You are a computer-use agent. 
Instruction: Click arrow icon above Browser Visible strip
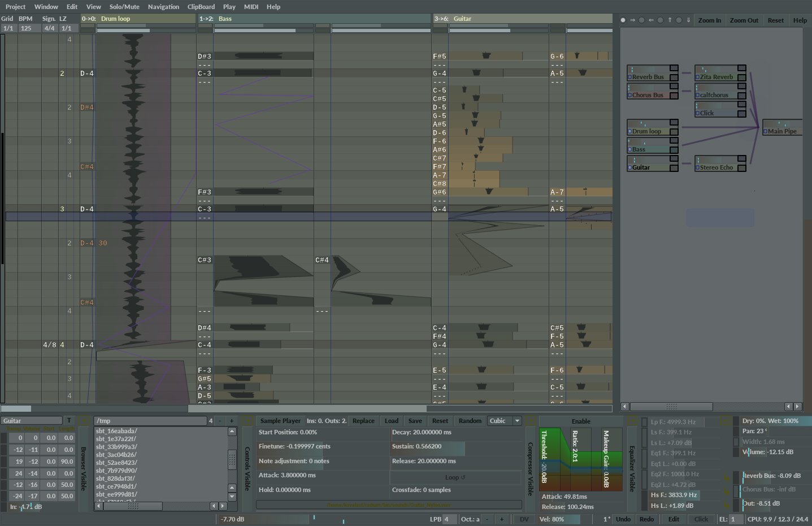click(84, 421)
